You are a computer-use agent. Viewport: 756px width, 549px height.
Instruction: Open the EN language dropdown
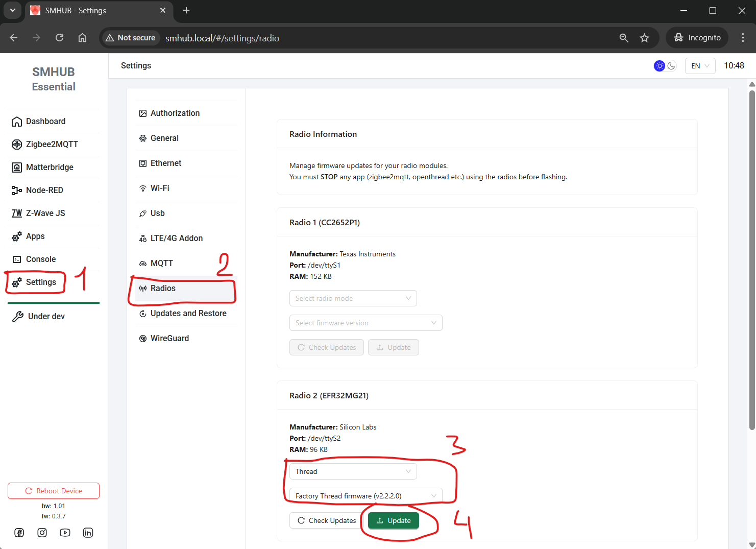tap(699, 66)
